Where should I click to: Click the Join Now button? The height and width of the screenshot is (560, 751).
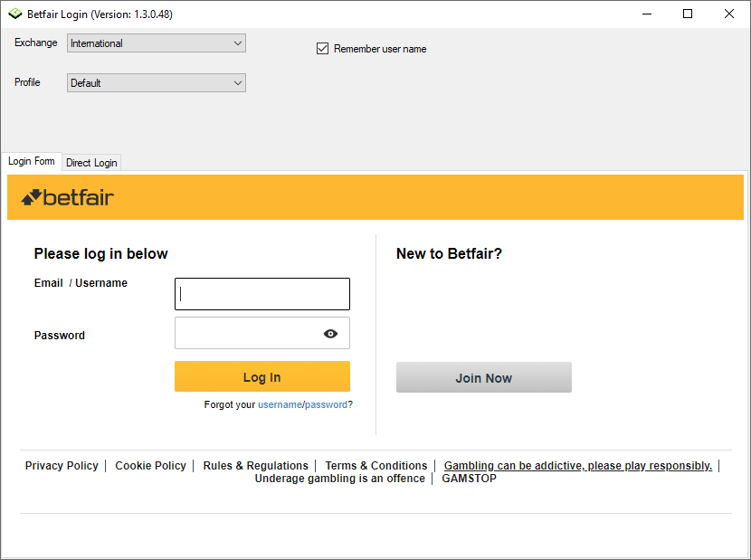pyautogui.click(x=483, y=378)
